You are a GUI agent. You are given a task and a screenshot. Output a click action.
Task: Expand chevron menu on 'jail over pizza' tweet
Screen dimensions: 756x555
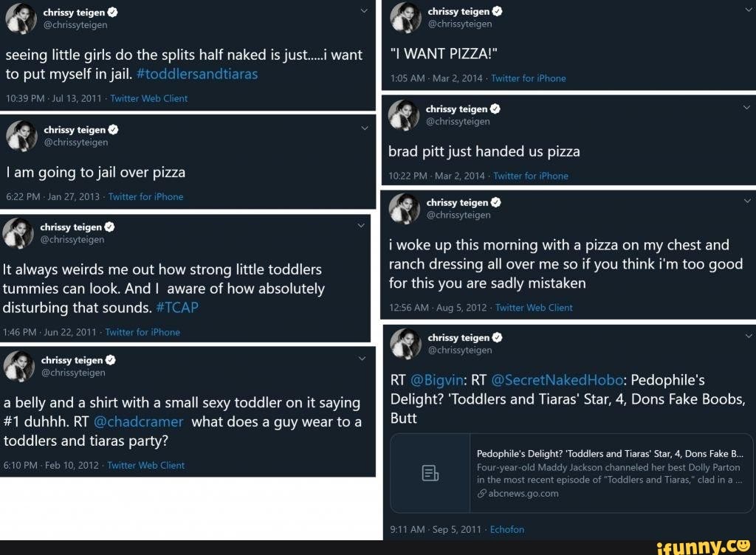363,128
